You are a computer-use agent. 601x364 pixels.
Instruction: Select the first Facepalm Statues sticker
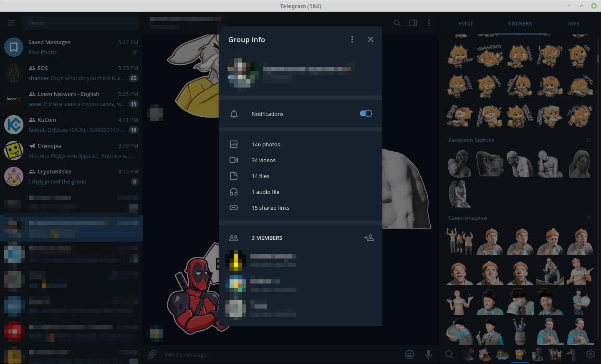(460, 163)
